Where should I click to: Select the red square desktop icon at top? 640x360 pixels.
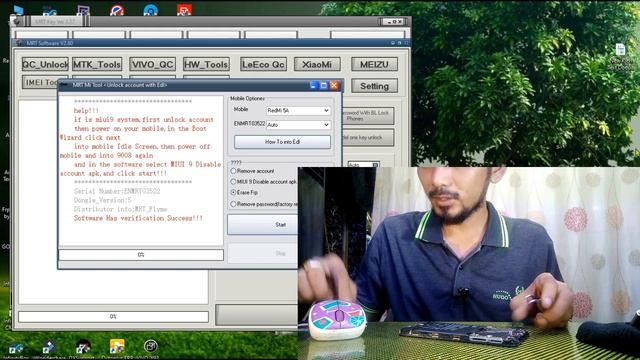[184, 10]
